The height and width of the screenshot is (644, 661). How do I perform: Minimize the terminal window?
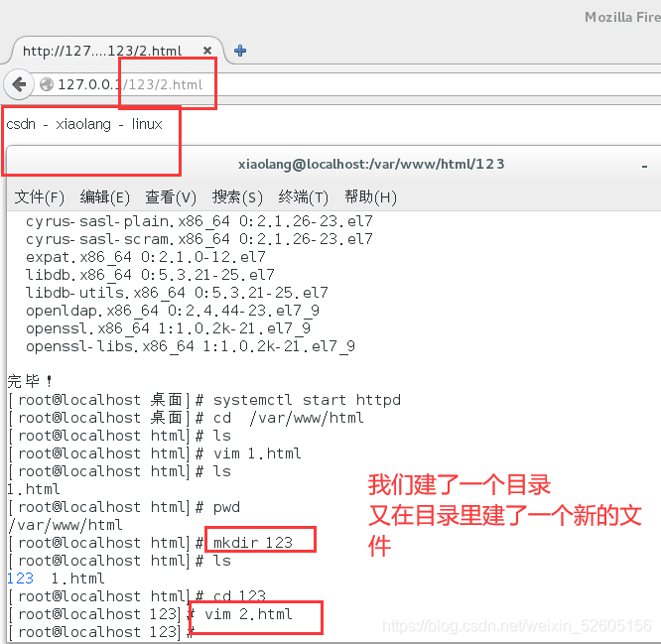644,167
